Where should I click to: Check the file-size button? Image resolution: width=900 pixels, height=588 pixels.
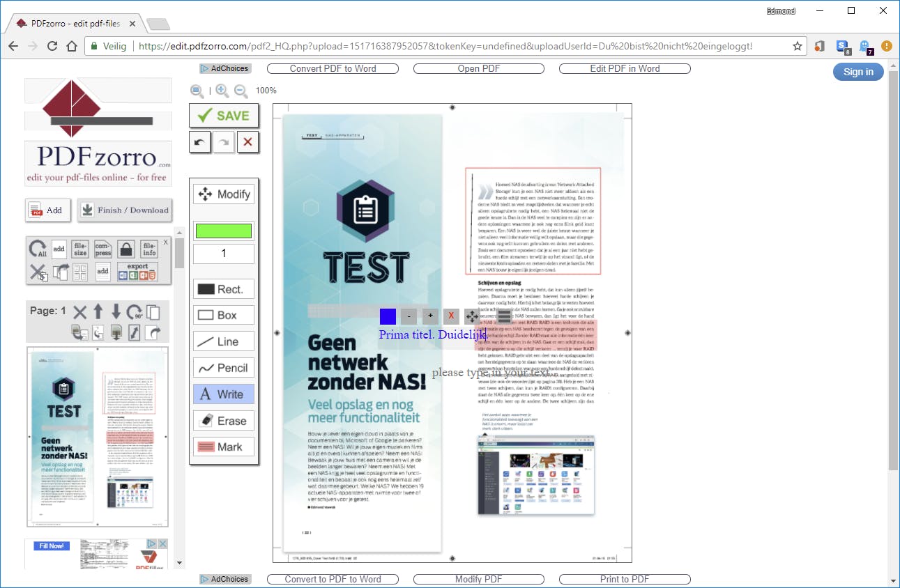(x=80, y=249)
